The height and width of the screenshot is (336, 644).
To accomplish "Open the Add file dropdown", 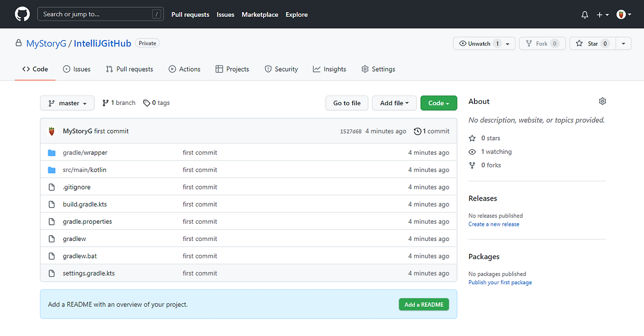I will point(394,103).
